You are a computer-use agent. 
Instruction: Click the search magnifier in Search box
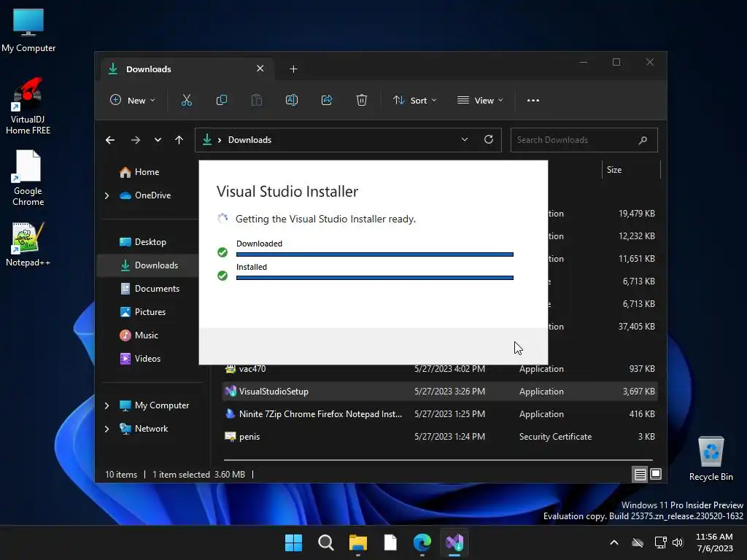click(643, 140)
